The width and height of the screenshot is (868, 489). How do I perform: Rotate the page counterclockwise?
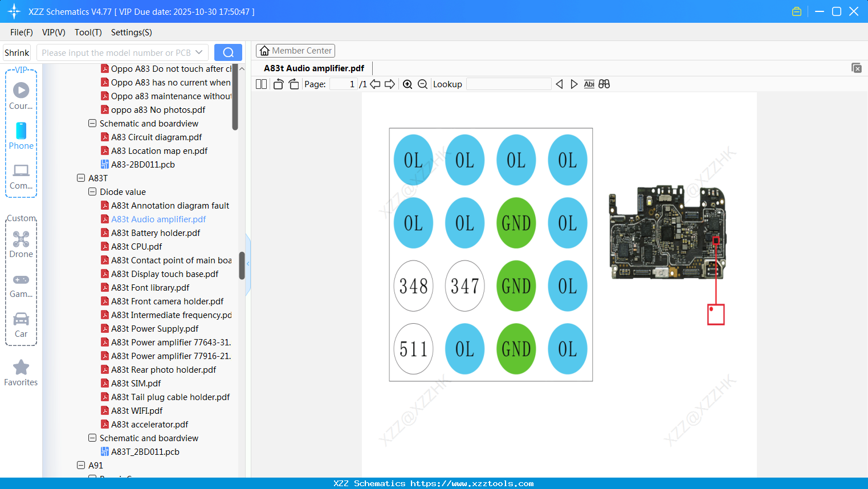coord(278,84)
